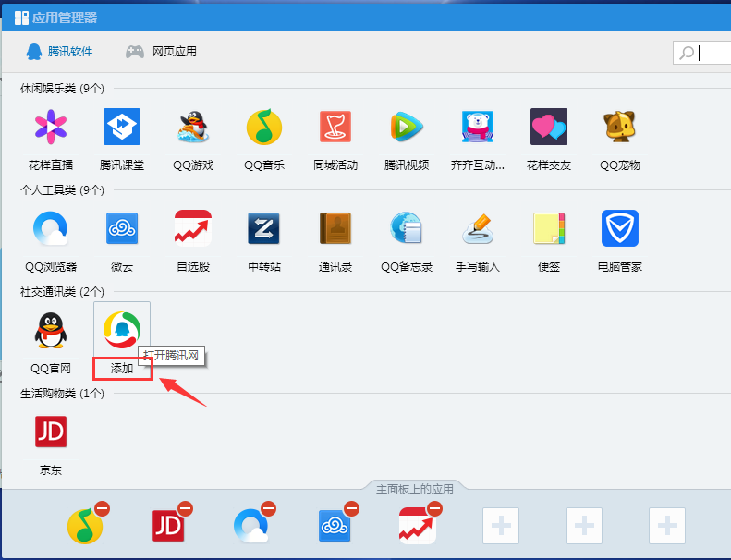Select the 花样交友 hearts icon
This screenshot has width=731, height=560.
[x=549, y=127]
